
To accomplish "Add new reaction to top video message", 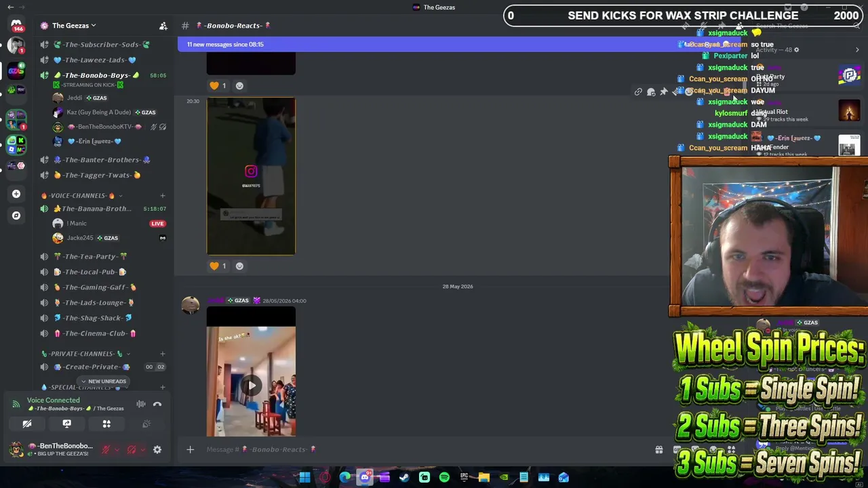I will point(239,85).
